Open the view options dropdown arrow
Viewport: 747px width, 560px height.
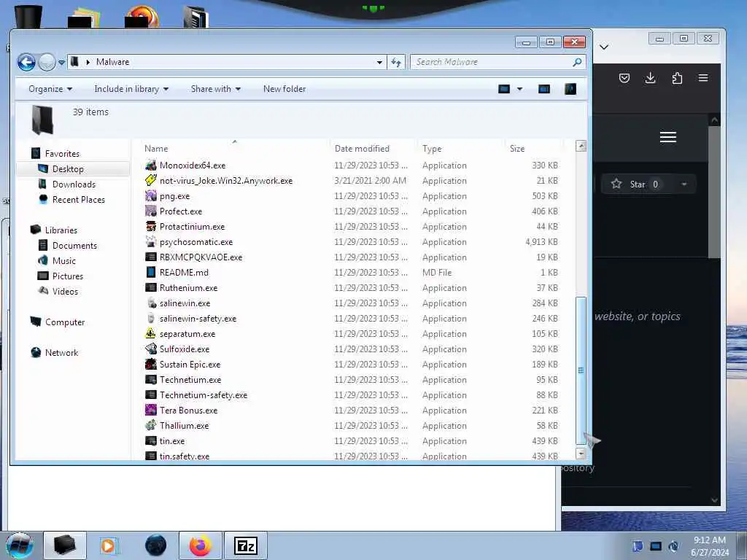tap(519, 89)
